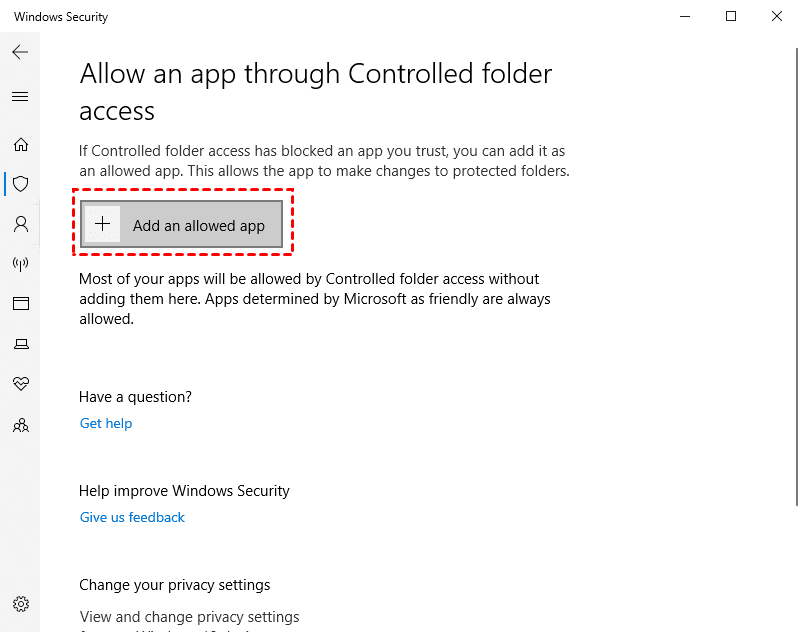This screenshot has height=632, width=800.
Task: Open Windows Security settings via gear icon
Action: [x=21, y=604]
